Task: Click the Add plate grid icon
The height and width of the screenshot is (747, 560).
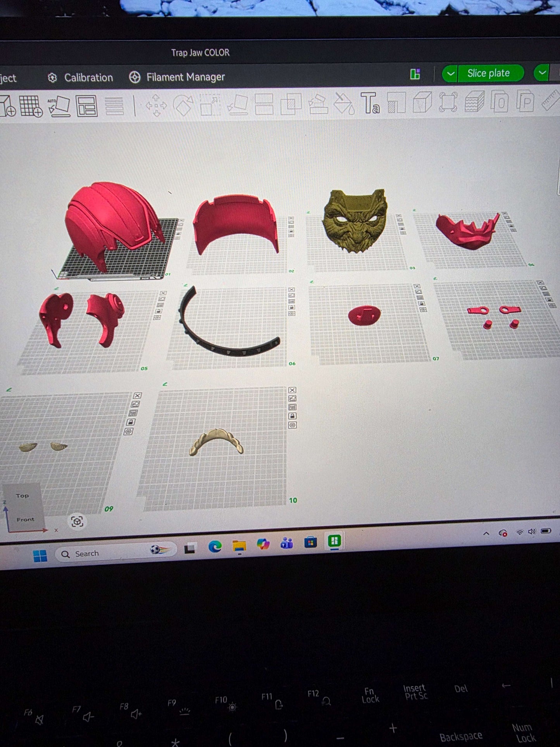Action: [31, 106]
